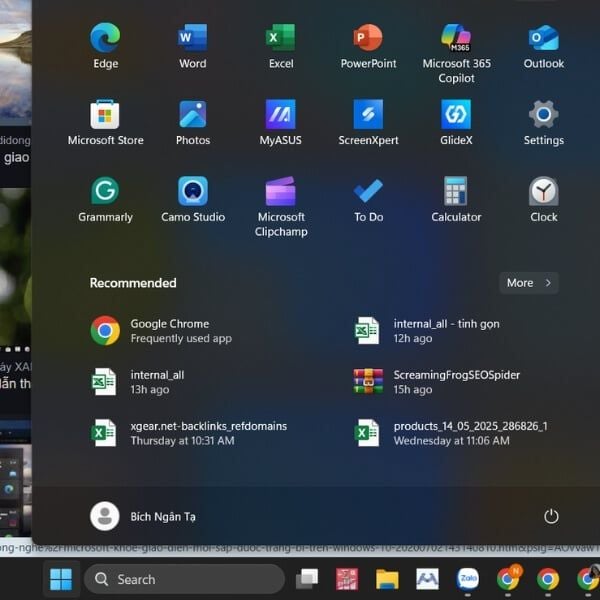The width and height of the screenshot is (600, 600).
Task: Launch Microsoft Clipchamp
Action: point(281,207)
